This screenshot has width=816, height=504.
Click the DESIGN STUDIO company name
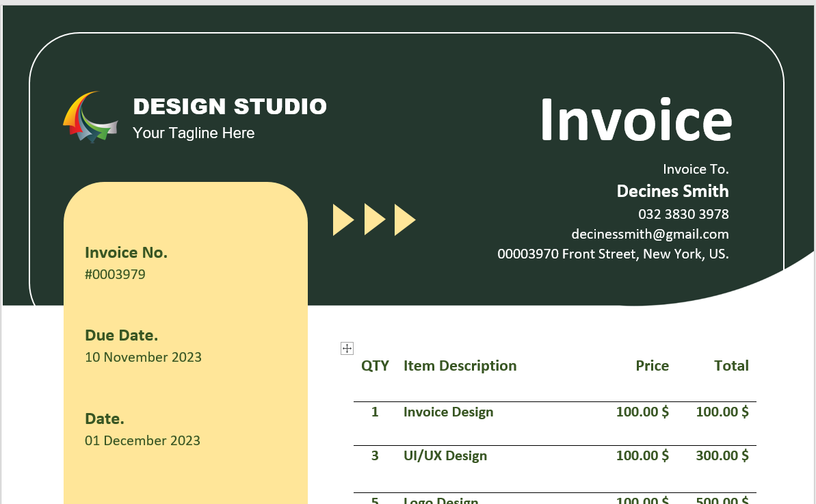click(x=230, y=107)
